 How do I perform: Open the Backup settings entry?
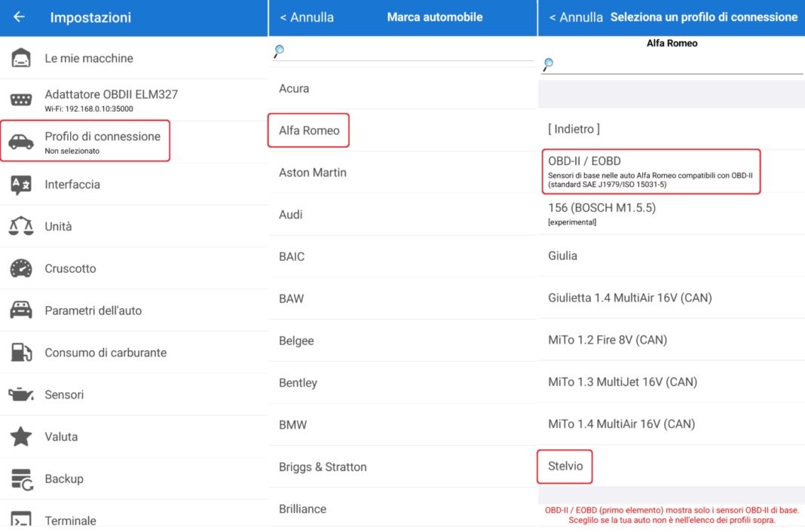coord(64,478)
